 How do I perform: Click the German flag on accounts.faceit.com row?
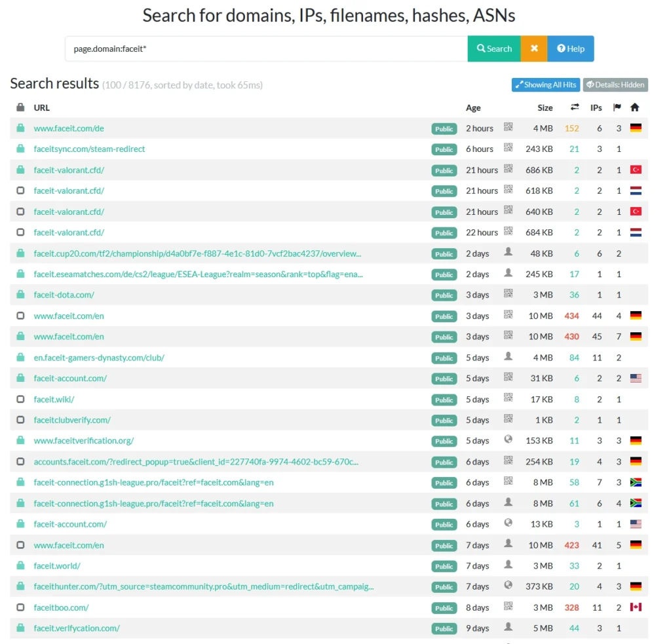636,461
